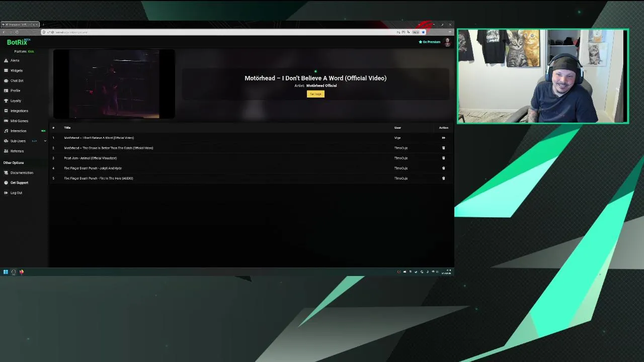
Task: Skip the currently playing Motörhead song
Action: pos(443,138)
